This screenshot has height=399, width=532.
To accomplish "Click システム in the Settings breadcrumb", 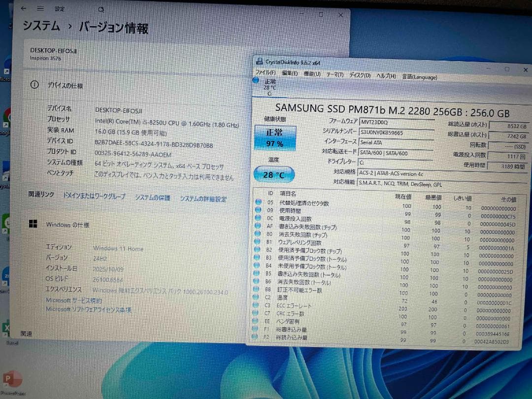I will pyautogui.click(x=41, y=26).
